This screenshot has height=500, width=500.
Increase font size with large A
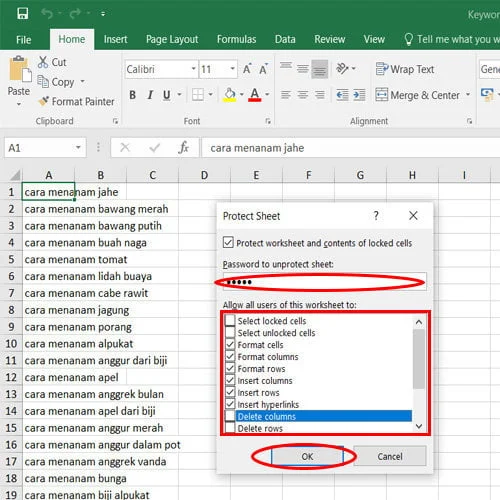(247, 69)
